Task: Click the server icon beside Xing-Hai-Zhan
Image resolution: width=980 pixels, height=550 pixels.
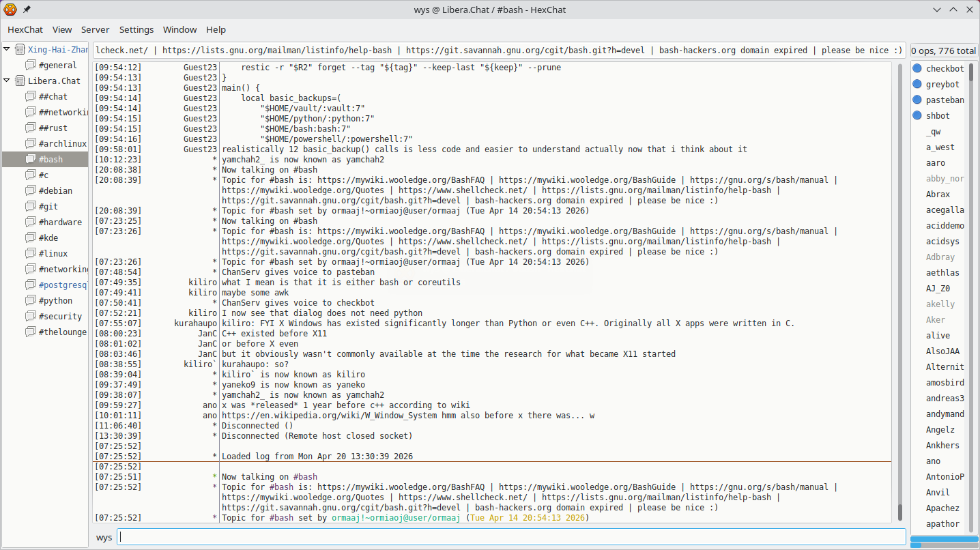Action: click(20, 49)
